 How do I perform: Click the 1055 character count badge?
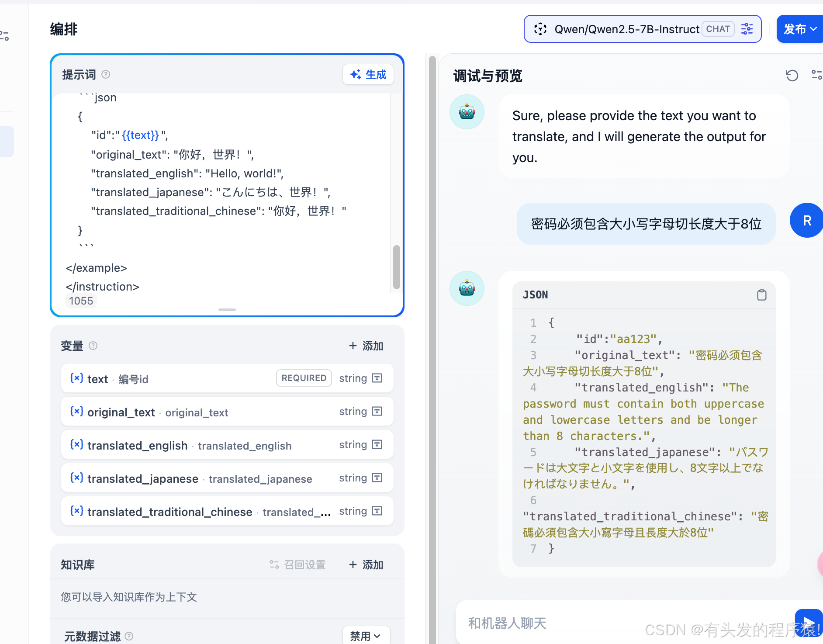(x=81, y=301)
